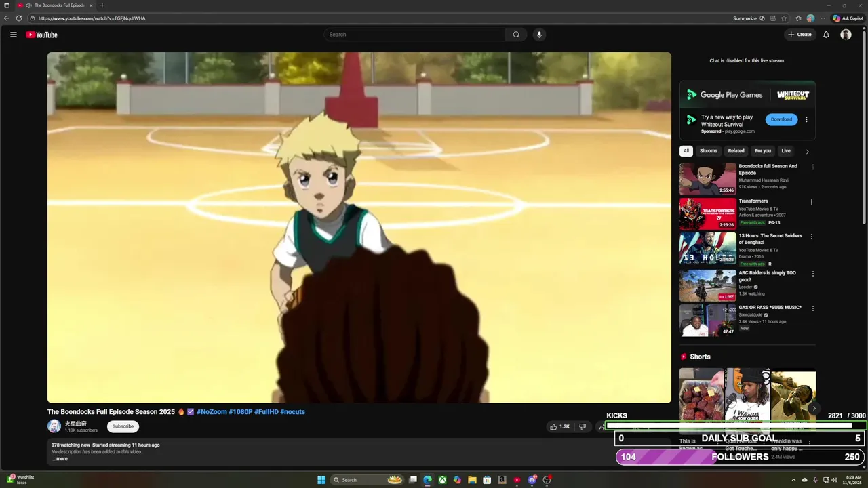
Task: Open the Xbox app from the taskbar
Action: pos(442,480)
